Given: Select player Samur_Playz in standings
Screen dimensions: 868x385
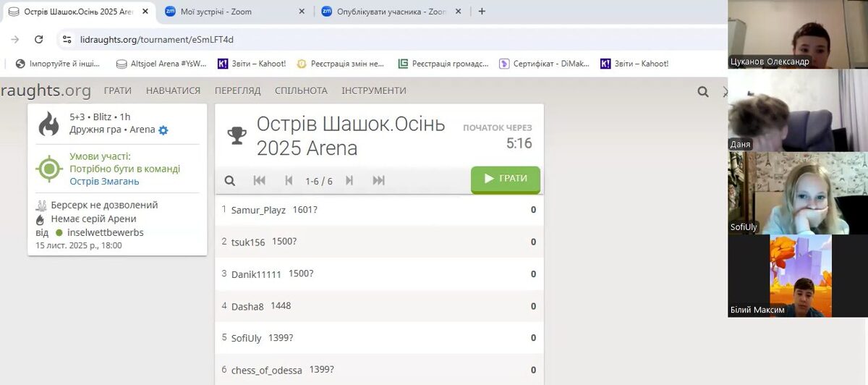Looking at the screenshot, I should pyautogui.click(x=258, y=210).
